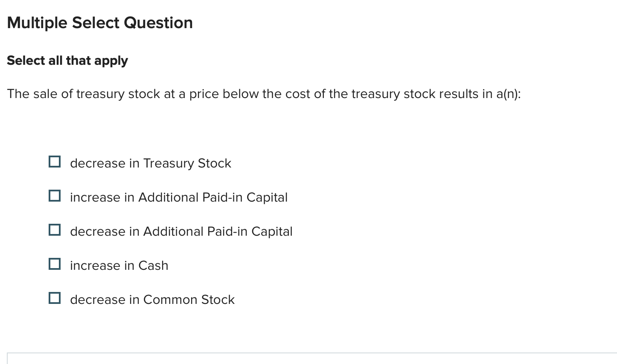Select the 'decrease in Additional Paid-in Capital' answer text
Image resolution: width=617 pixels, height=364 pixels.
pyautogui.click(x=181, y=231)
